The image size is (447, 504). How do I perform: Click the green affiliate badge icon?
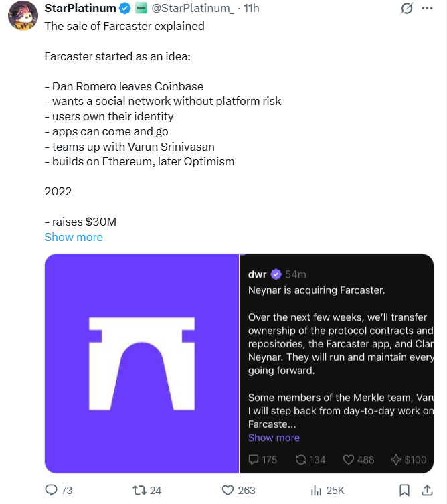point(141,9)
